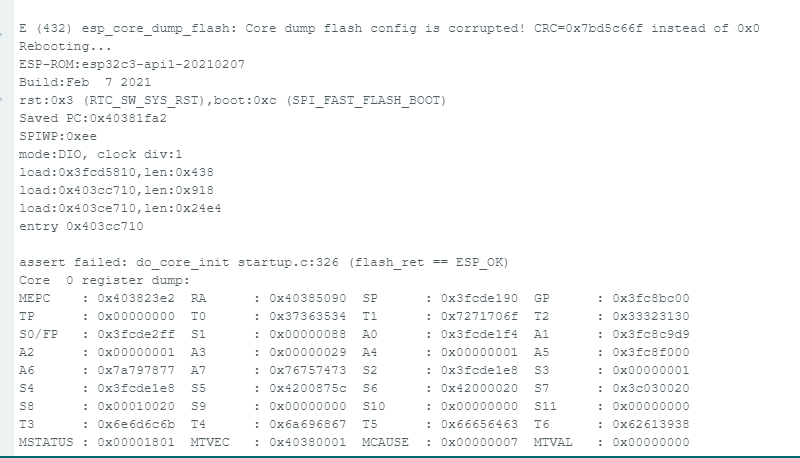This screenshot has height=458, width=800.
Task: Click the core dump flash error line
Action: 389,28
